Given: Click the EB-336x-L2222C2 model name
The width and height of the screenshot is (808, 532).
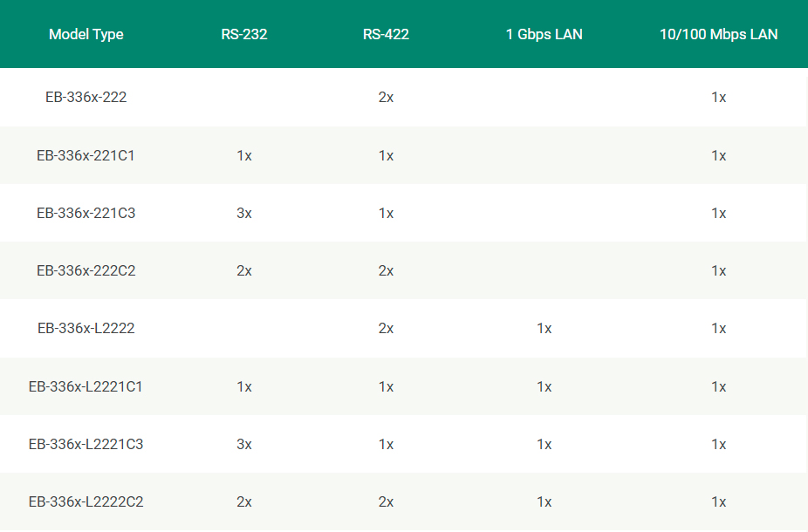Looking at the screenshot, I should pos(86,502).
